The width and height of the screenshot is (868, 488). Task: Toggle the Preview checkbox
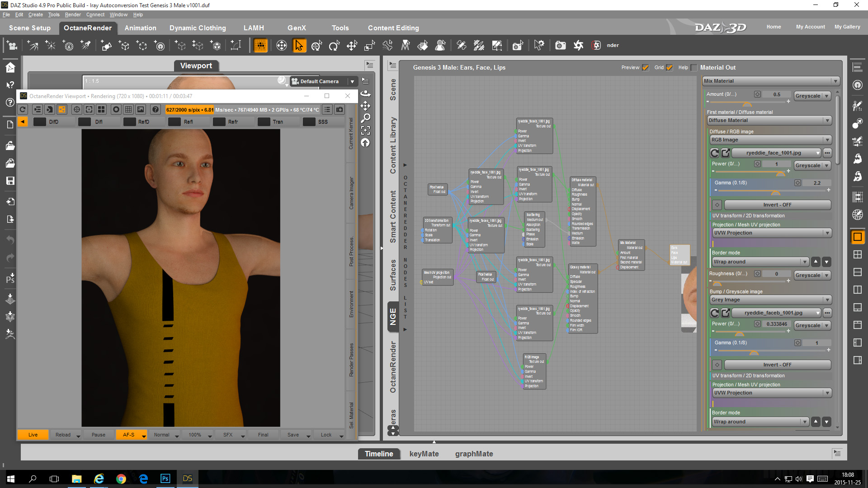[x=646, y=68]
